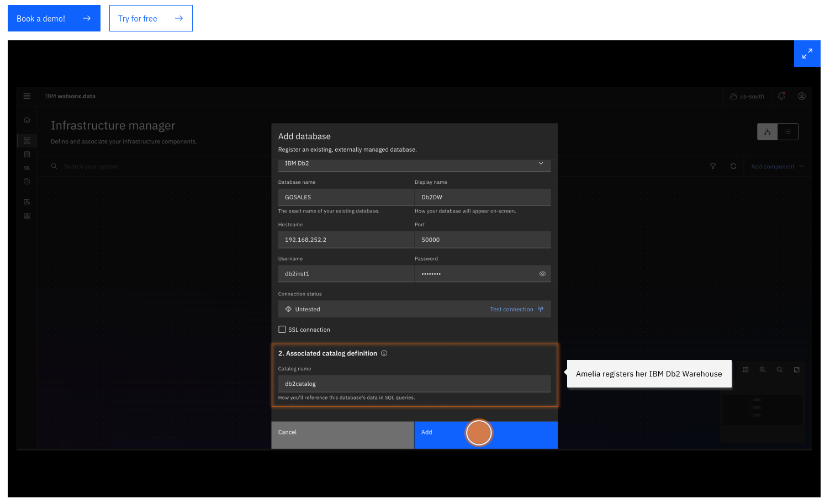Click the 'Infrastructure manager' heading
Screen dimensions: 830x504
113,125
